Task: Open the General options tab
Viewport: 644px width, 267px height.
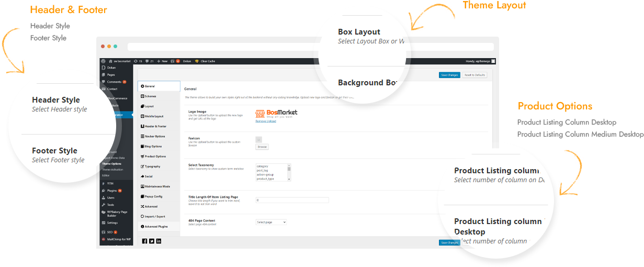Action: [x=159, y=86]
